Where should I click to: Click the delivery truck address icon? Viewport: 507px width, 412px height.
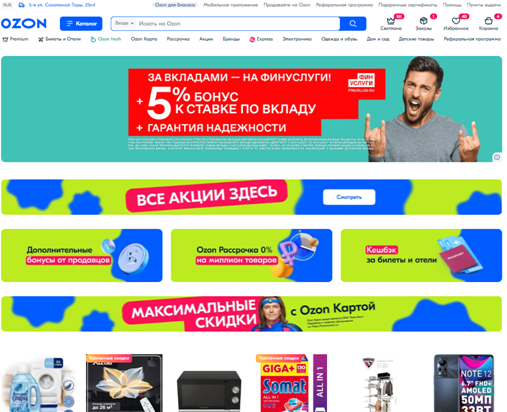(22, 5)
